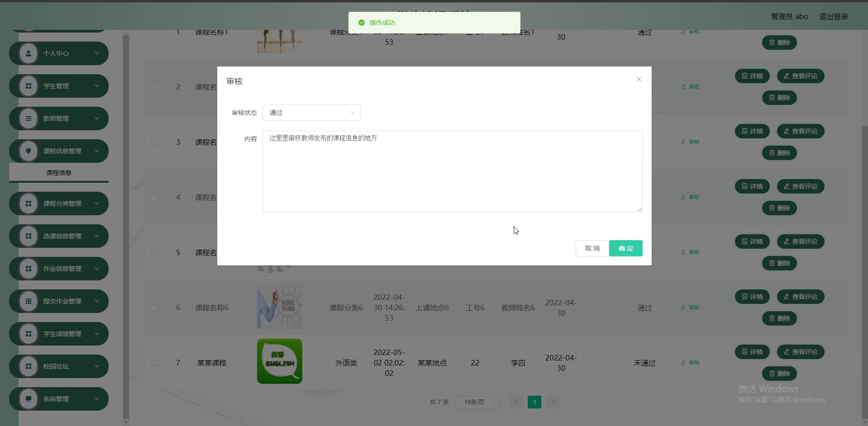Click the trash icon in row 2 删除
Viewport: 868px width, 426px height.
pyautogui.click(x=772, y=98)
